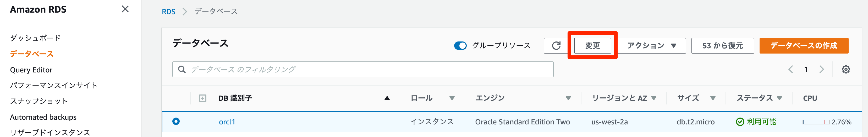Open Query Editor in the sidebar
This screenshot has width=868, height=137.
[31, 70]
